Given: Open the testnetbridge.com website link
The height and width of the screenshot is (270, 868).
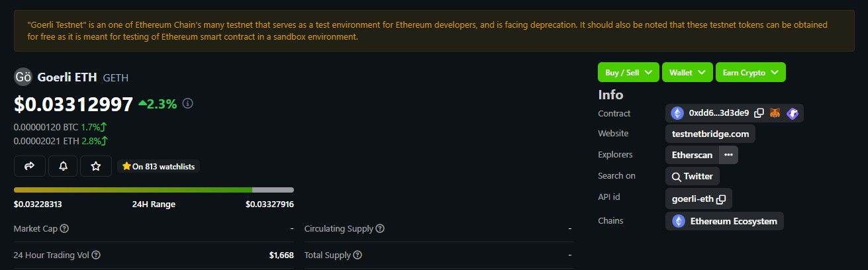Looking at the screenshot, I should 710,134.
